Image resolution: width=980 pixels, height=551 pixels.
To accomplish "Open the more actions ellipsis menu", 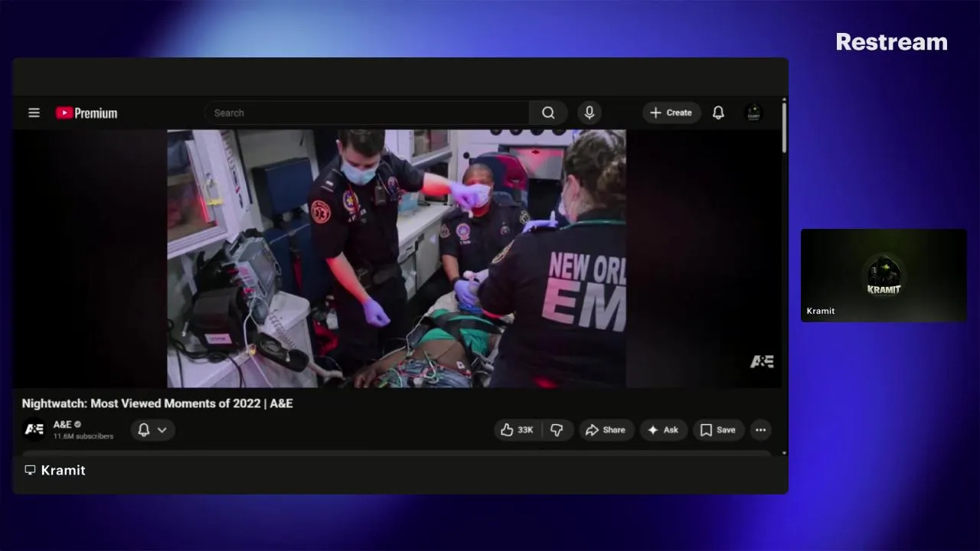I will click(x=760, y=430).
